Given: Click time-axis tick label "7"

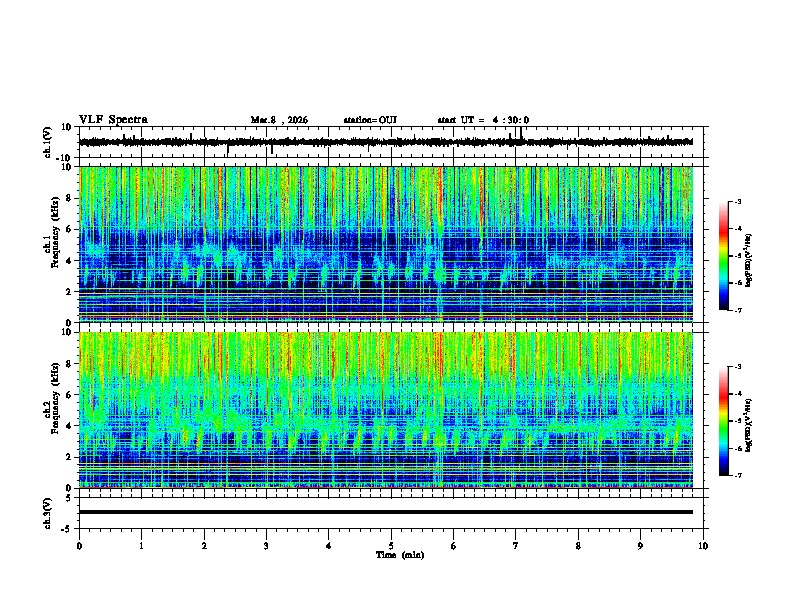Looking at the screenshot, I should pos(516,546).
